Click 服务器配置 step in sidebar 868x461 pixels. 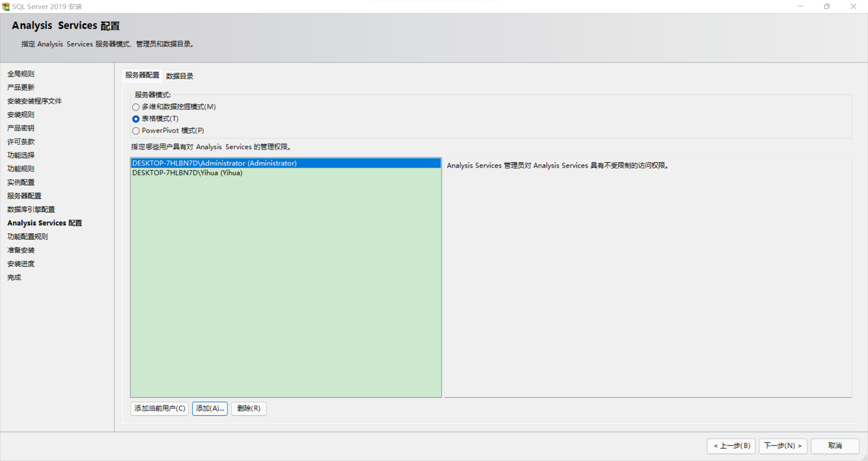(x=24, y=196)
